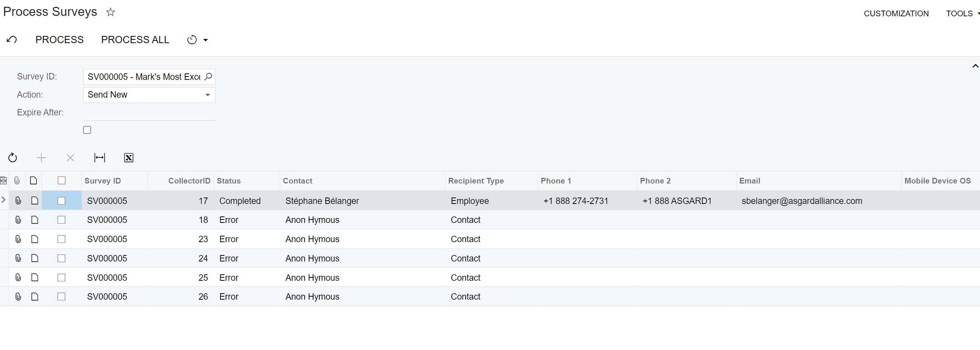Fit grid columns to screen width

[x=99, y=158]
